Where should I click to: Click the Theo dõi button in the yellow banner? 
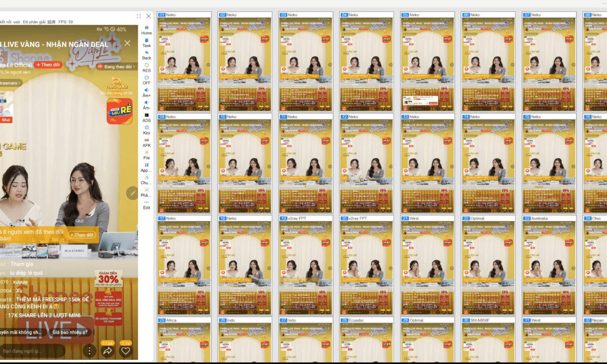[x=82, y=235]
